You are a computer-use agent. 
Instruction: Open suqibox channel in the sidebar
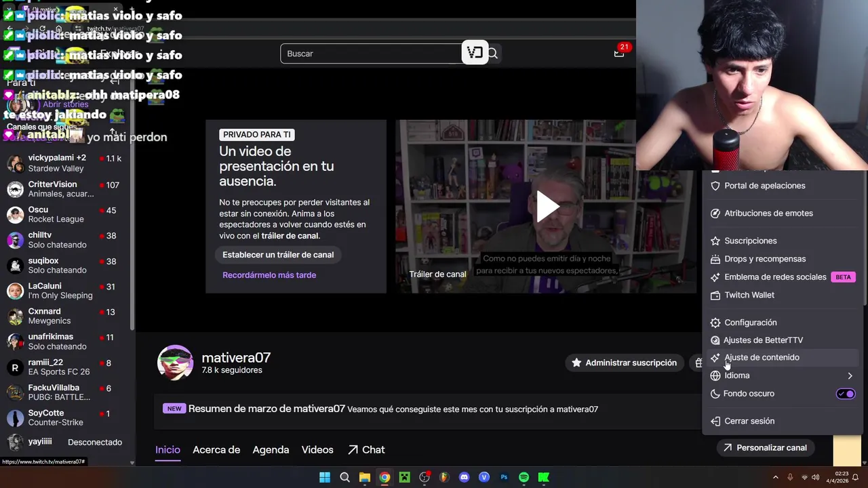click(x=66, y=266)
